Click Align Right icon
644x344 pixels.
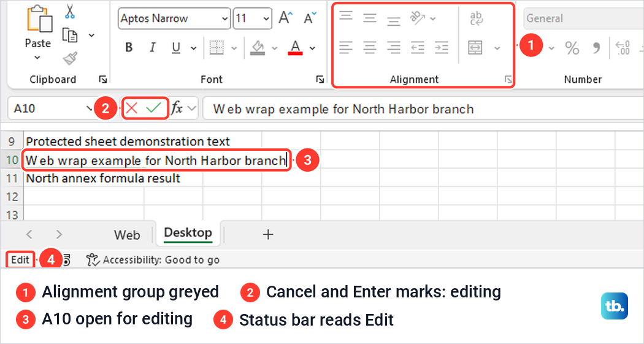[x=394, y=48]
